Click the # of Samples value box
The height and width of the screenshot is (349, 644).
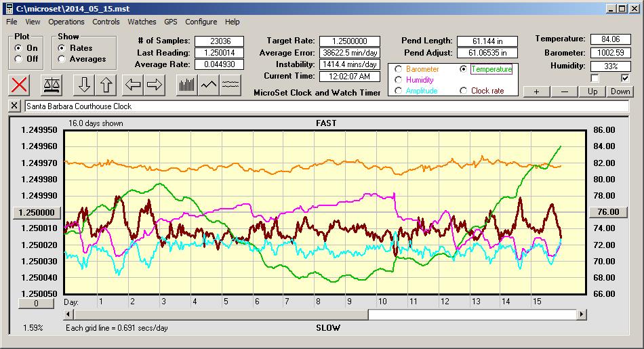pos(220,41)
